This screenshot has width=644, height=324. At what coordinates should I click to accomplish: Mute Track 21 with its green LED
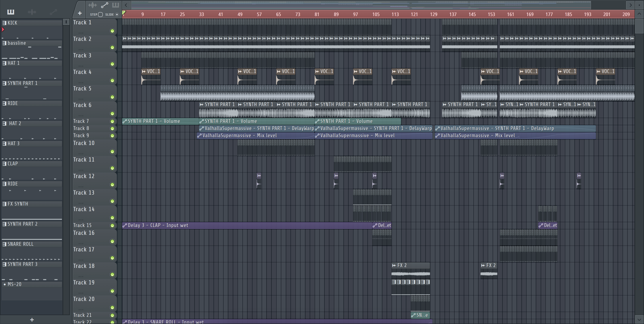pyautogui.click(x=112, y=315)
